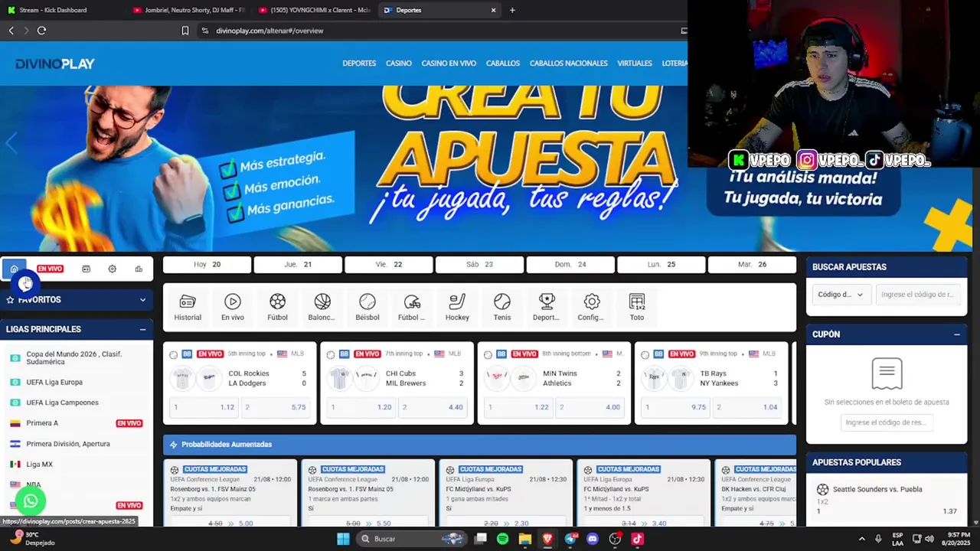Open Discord from the taskbar
980x551 pixels.
click(x=592, y=539)
